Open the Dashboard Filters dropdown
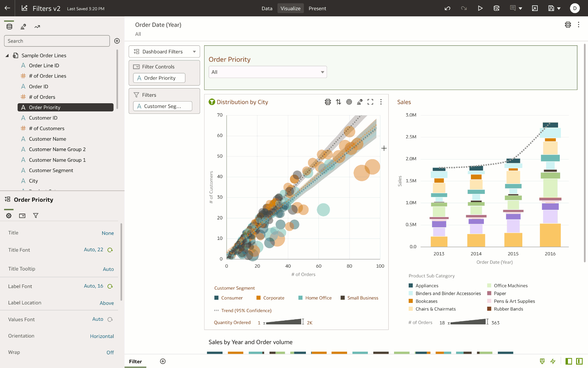This screenshot has width=588, height=368. pyautogui.click(x=164, y=52)
